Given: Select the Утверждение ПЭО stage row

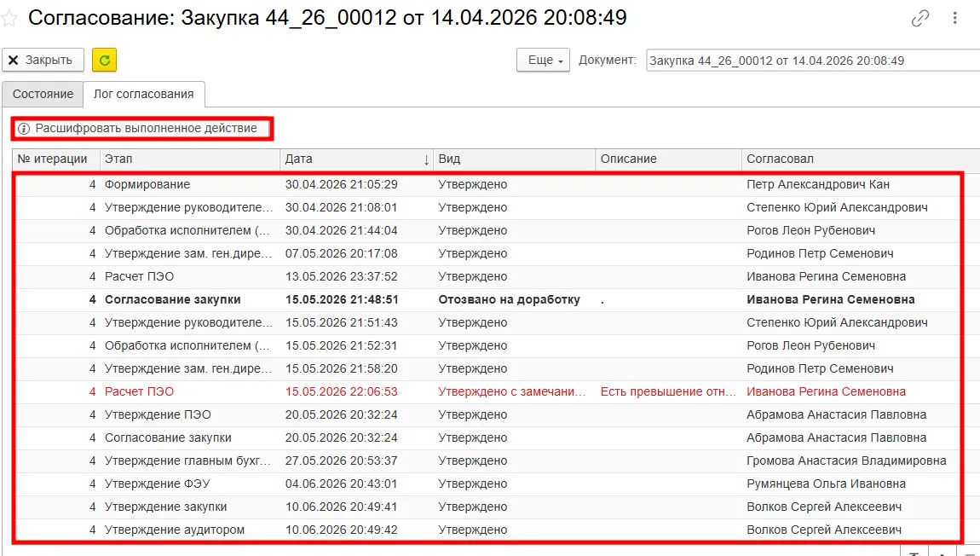Looking at the screenshot, I should point(487,414).
